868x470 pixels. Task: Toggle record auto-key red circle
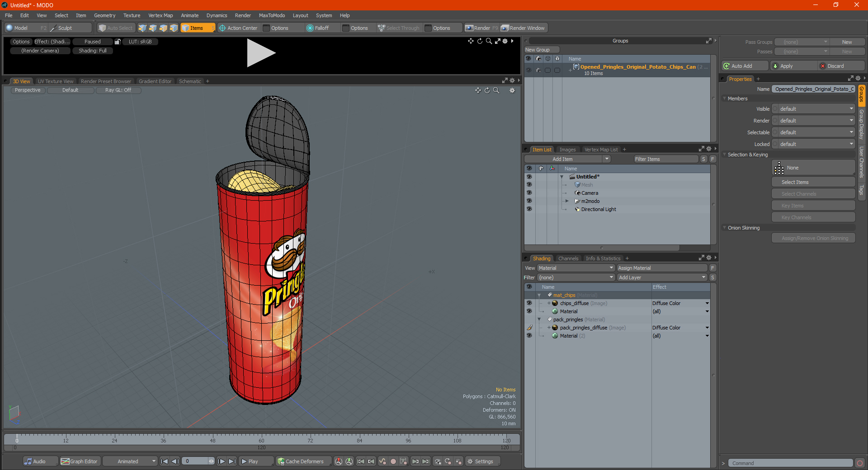[x=393, y=461]
